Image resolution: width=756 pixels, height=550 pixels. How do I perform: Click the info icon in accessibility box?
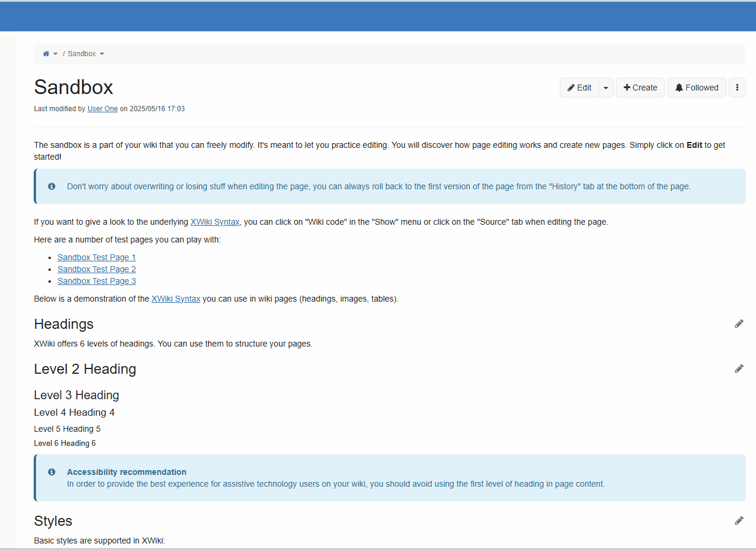51,472
